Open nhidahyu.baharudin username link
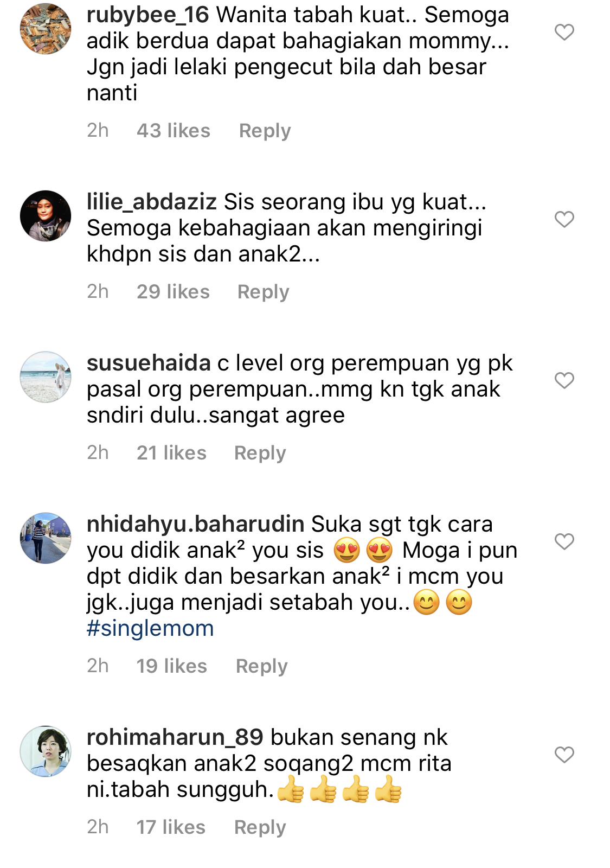This screenshot has height=868, width=610. point(196,524)
